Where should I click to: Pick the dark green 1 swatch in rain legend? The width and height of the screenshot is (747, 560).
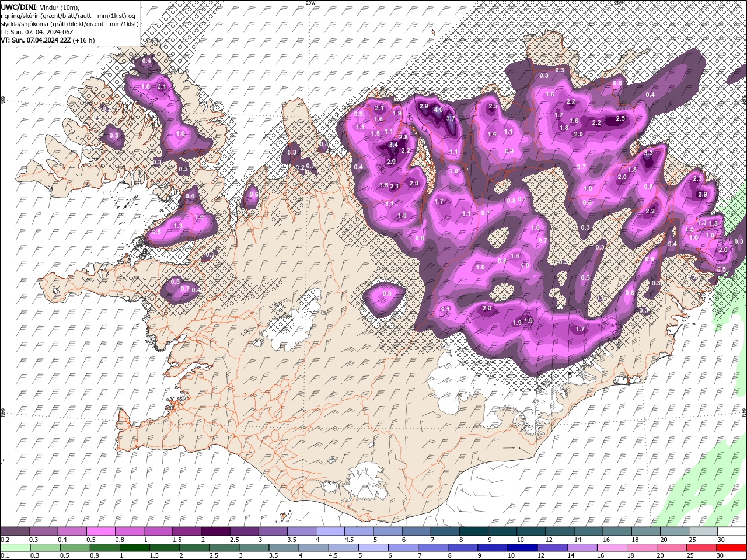coord(134,548)
